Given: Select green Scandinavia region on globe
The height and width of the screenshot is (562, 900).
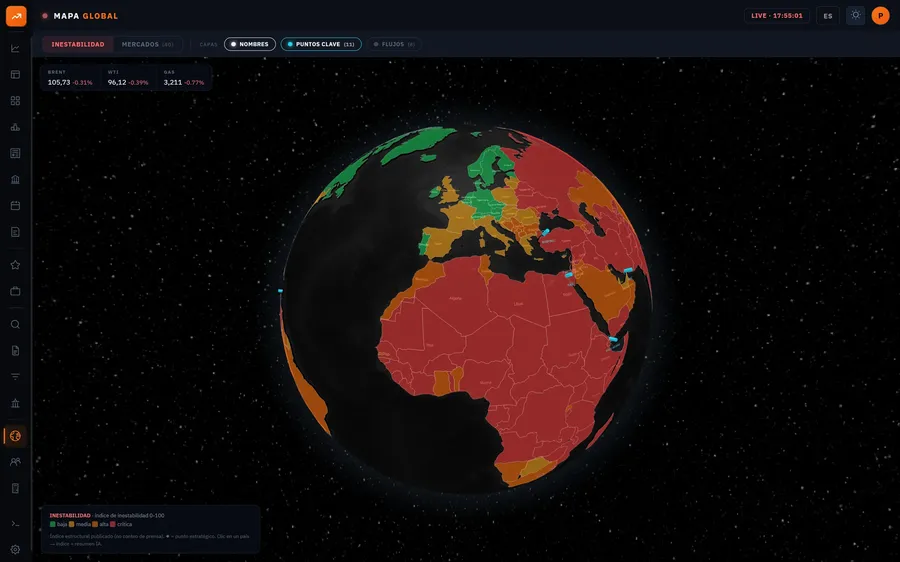Looking at the screenshot, I should tap(490, 166).
